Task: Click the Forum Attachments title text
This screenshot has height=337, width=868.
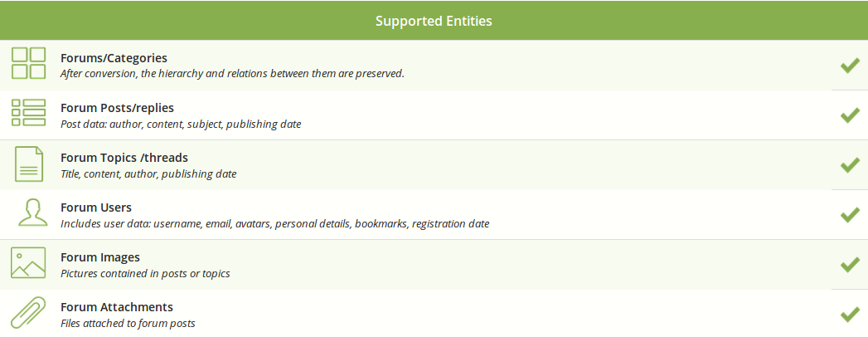Action: (117, 307)
